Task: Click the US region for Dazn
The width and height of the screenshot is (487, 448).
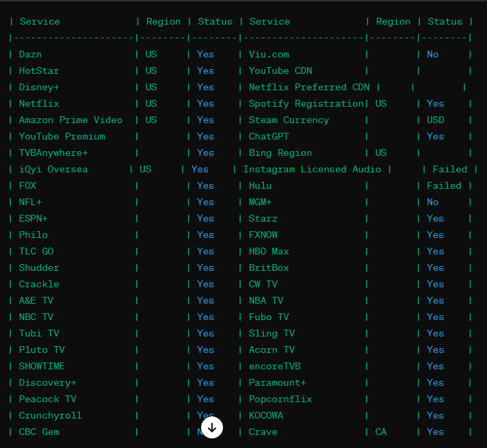Action: (x=151, y=54)
